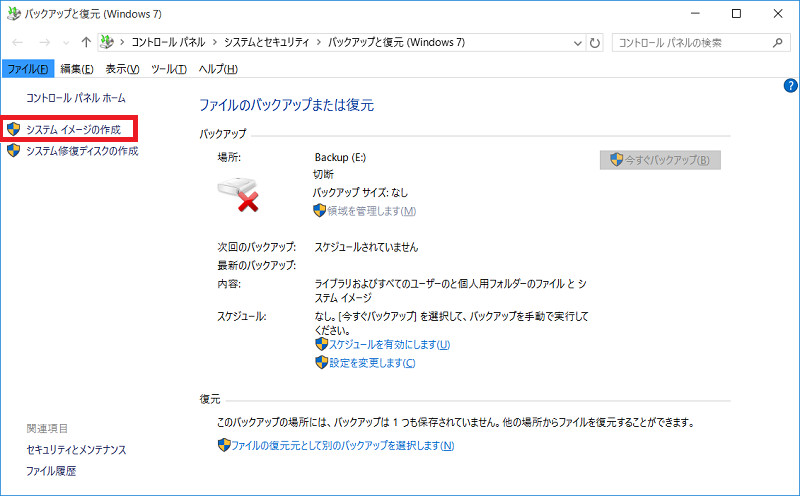The width and height of the screenshot is (800, 496).
Task: Go forward with the right arrow button
Action: tap(44, 43)
